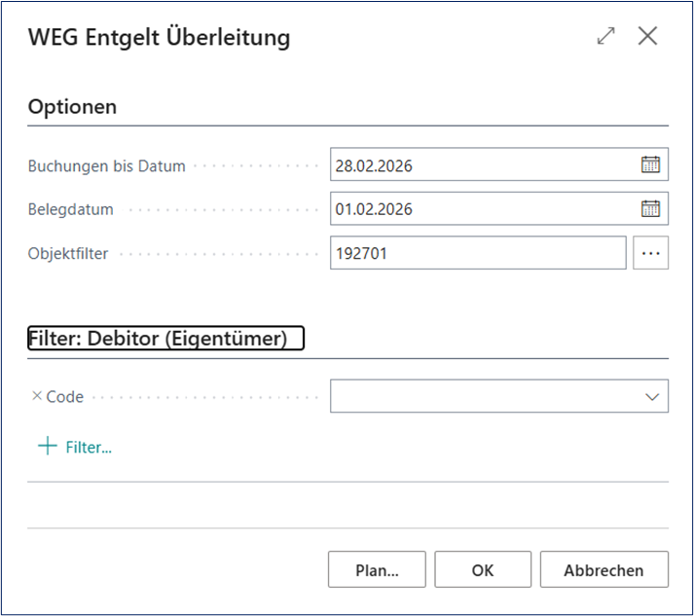Open calendar picker for Belegdatum
This screenshot has height=616, width=694.
(650, 208)
